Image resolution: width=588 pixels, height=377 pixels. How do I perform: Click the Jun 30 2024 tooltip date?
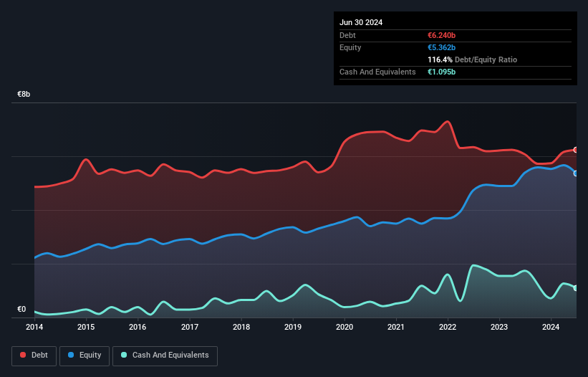click(x=361, y=22)
